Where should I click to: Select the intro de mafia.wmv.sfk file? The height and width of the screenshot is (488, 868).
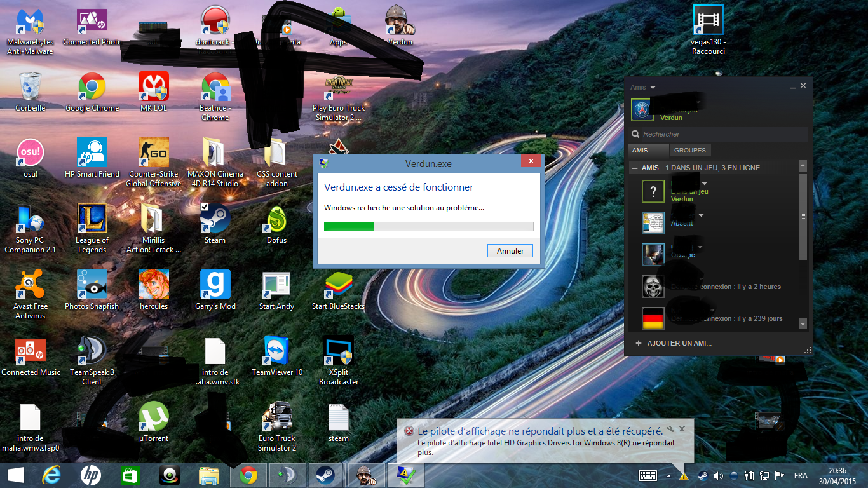pos(215,361)
